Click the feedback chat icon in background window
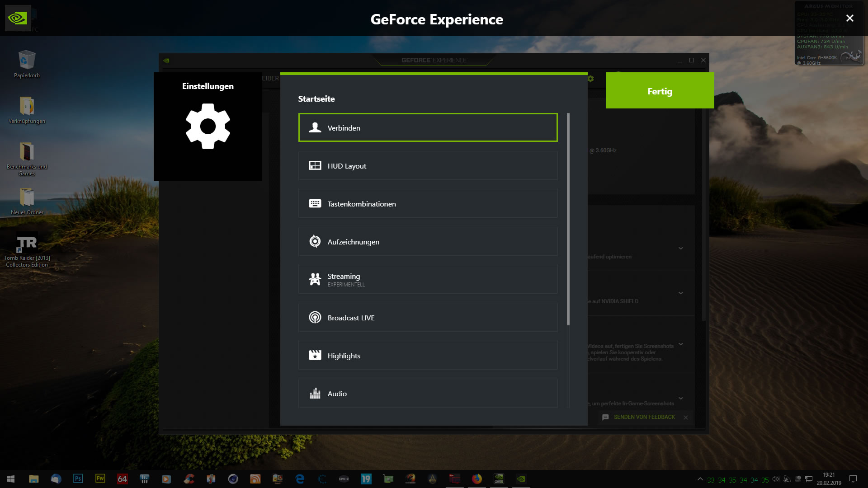This screenshot has width=868, height=488. (605, 417)
